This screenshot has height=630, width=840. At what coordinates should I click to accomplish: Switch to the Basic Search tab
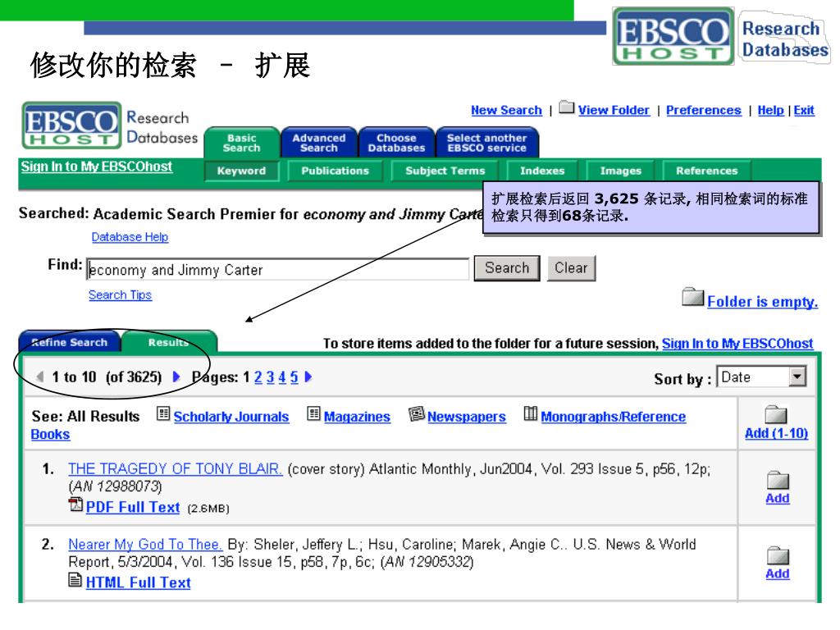tap(242, 143)
